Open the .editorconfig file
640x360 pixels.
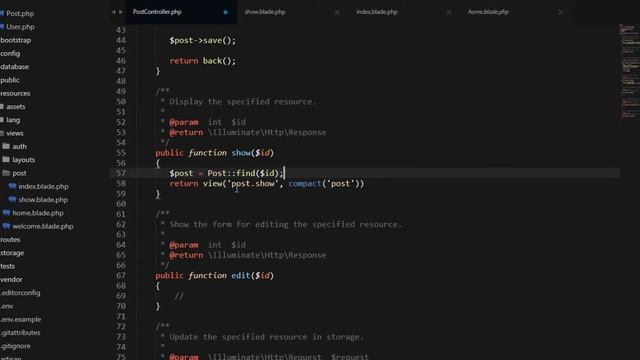[x=20, y=293]
